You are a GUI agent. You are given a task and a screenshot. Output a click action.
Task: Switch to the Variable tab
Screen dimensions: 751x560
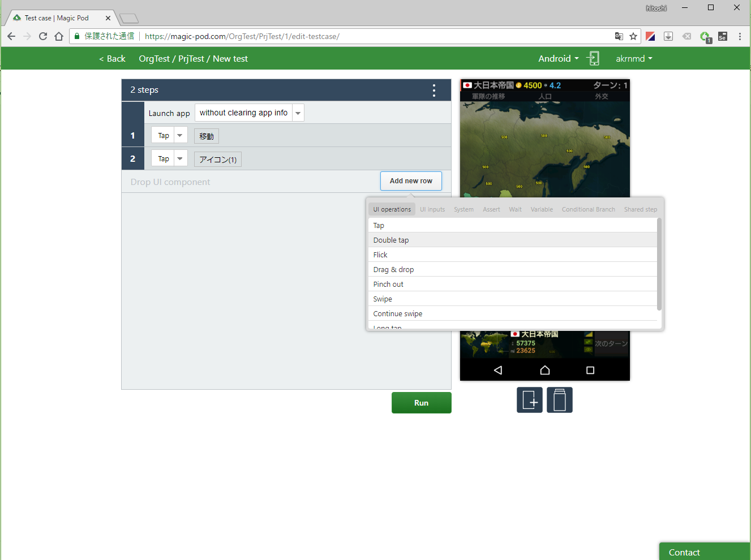click(542, 209)
